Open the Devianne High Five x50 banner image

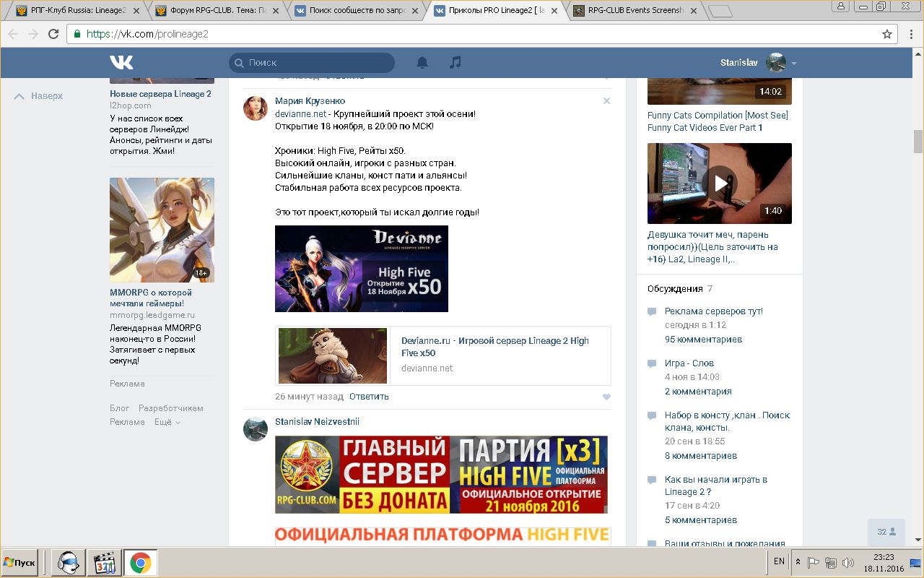point(362,269)
